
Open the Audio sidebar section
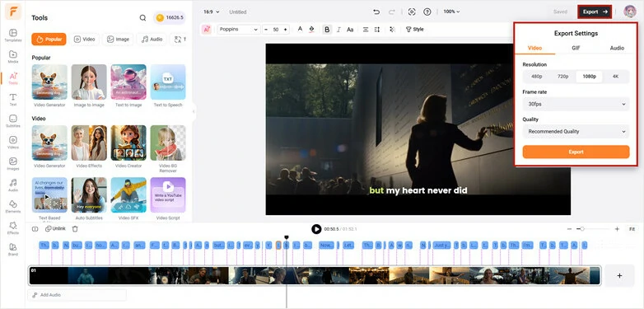tap(12, 185)
